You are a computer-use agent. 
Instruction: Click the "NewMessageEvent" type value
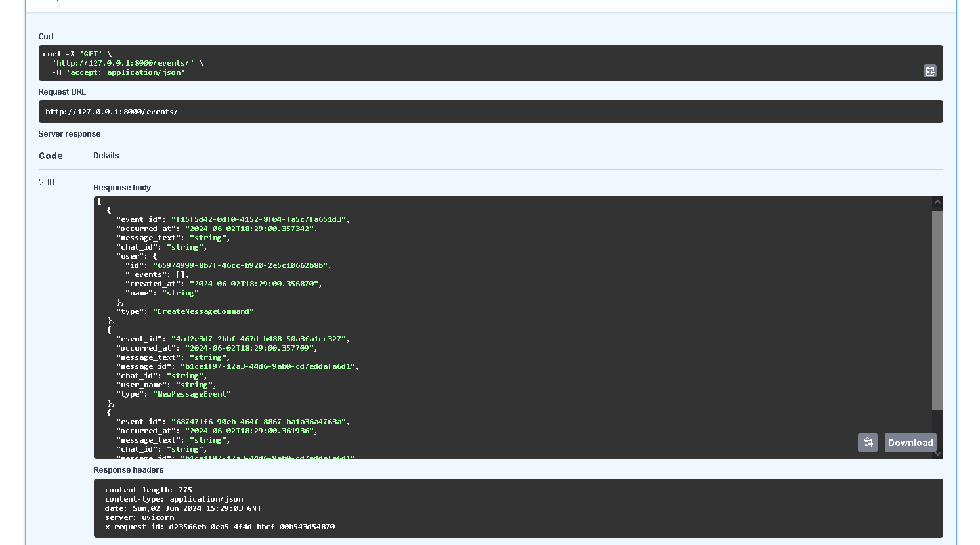192,394
